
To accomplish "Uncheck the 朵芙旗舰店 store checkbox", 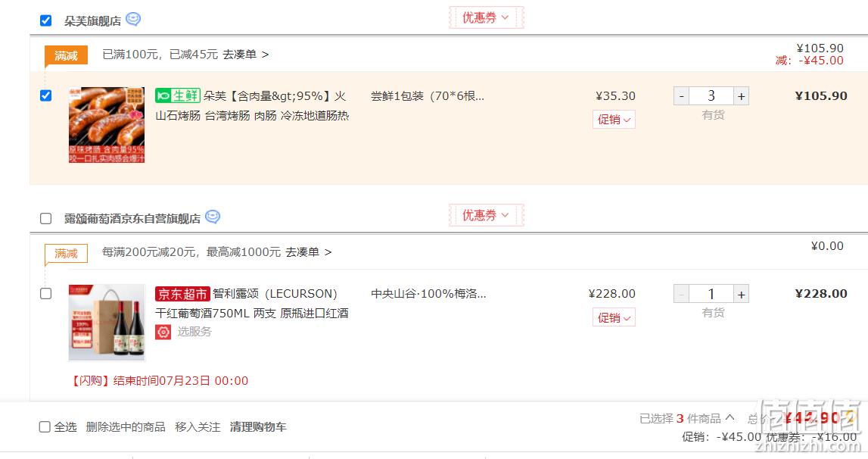I will coord(46,20).
